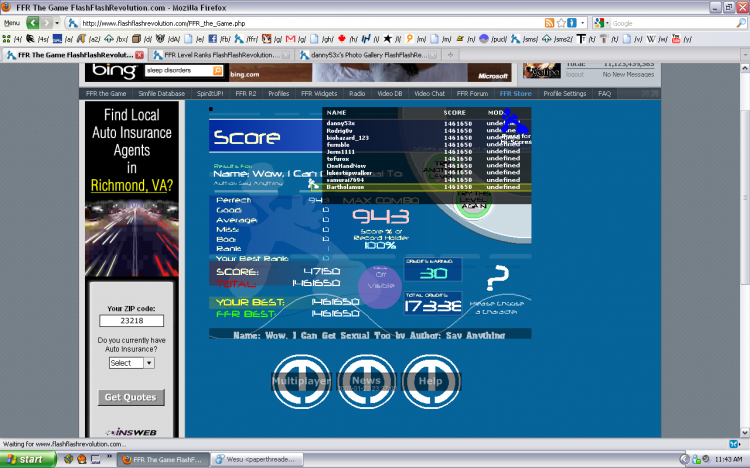This screenshot has width=750, height=468.
Task: Bookmark this page with the star icon
Action: coord(561,23)
